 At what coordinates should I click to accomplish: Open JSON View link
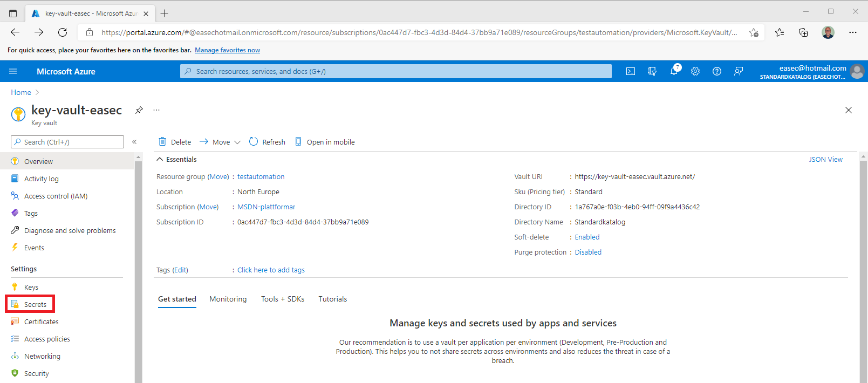(825, 160)
